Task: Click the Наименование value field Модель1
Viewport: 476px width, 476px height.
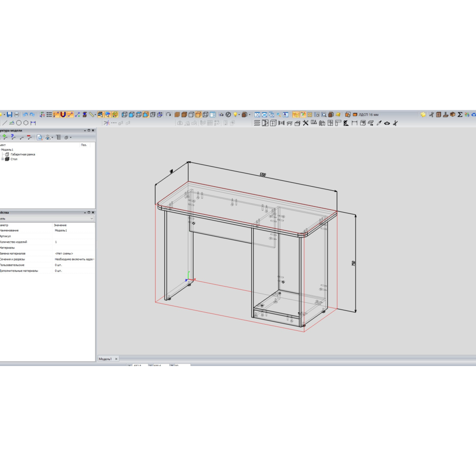Action: 61,230
